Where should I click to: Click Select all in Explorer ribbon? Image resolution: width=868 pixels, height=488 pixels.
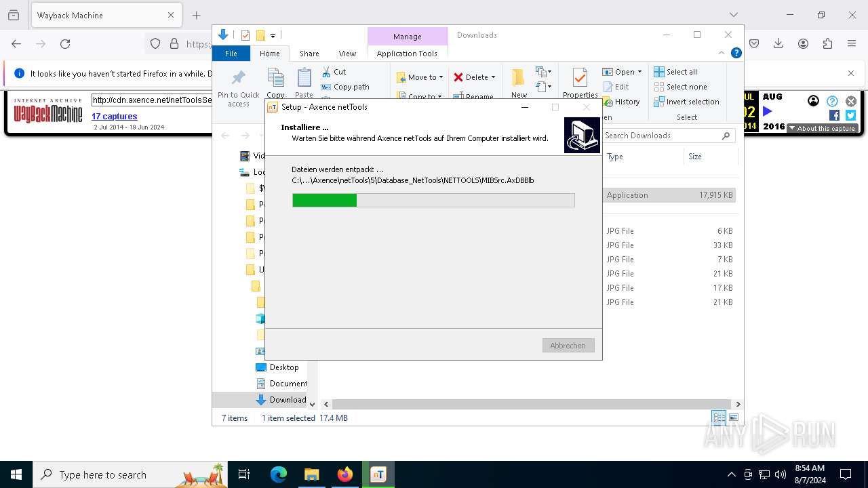coord(675,72)
